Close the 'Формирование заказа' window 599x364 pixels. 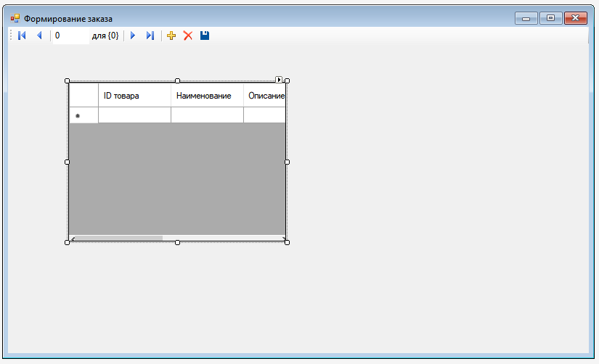pyautogui.click(x=575, y=18)
